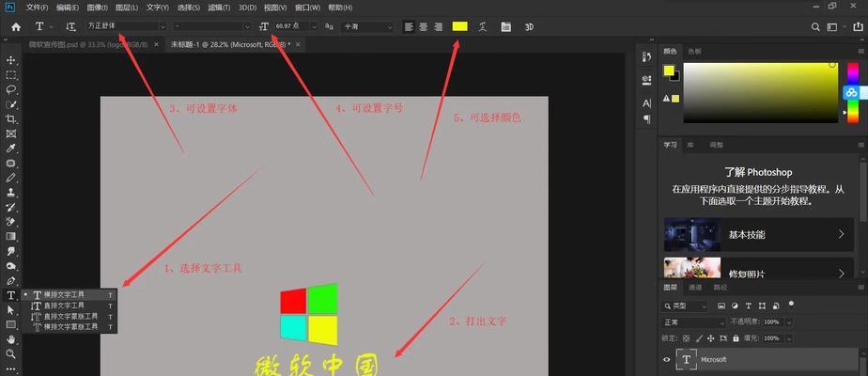The width and height of the screenshot is (868, 376).
Task: Select the Brush tool
Action: [10, 178]
